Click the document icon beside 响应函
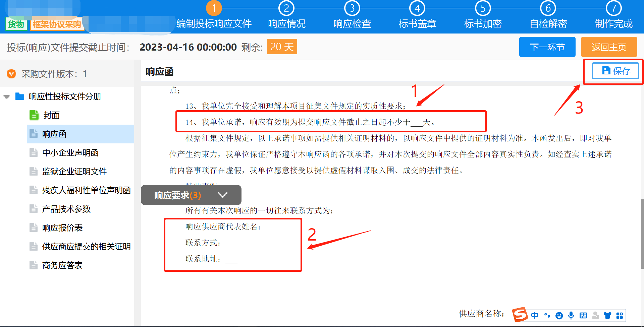 tap(34, 134)
